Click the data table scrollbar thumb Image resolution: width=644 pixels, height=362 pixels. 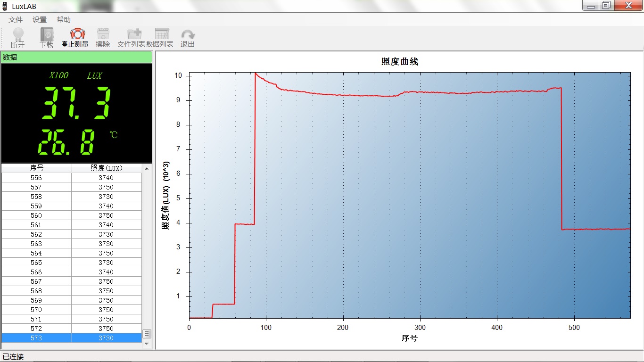pos(147,334)
